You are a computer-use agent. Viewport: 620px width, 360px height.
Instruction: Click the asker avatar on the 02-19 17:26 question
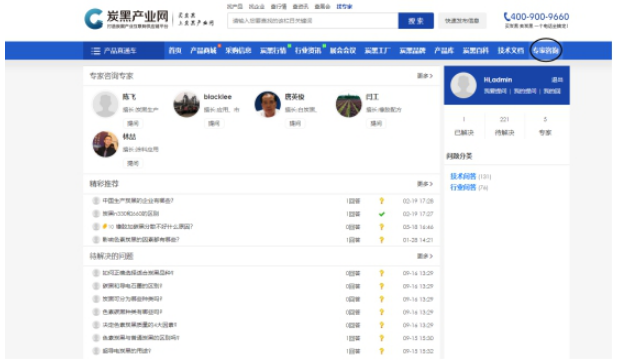[96, 201]
